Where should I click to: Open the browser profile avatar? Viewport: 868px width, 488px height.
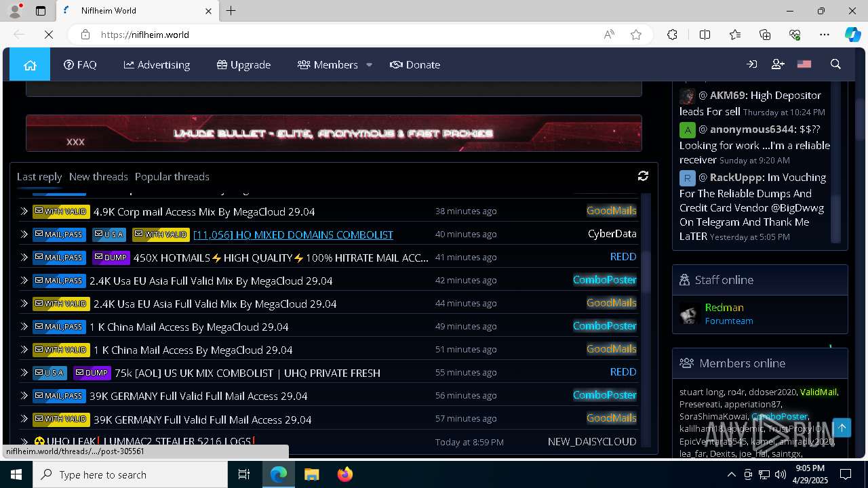tap(15, 11)
